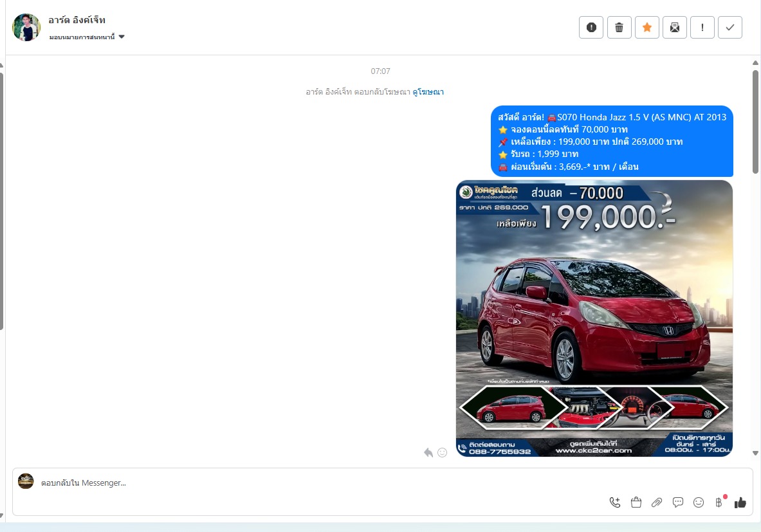Viewport: 761px width, 532px height.
Task: Request a phone call with phone-plus icon
Action: coord(615,502)
